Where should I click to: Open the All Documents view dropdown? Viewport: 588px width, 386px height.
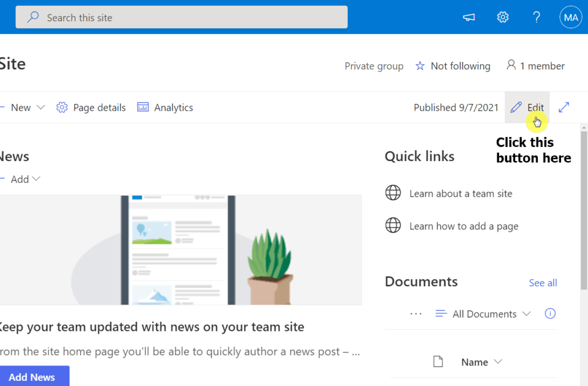tap(483, 314)
